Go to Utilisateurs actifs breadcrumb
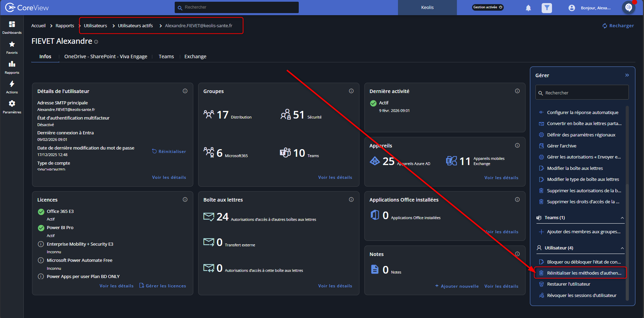 (x=135, y=26)
